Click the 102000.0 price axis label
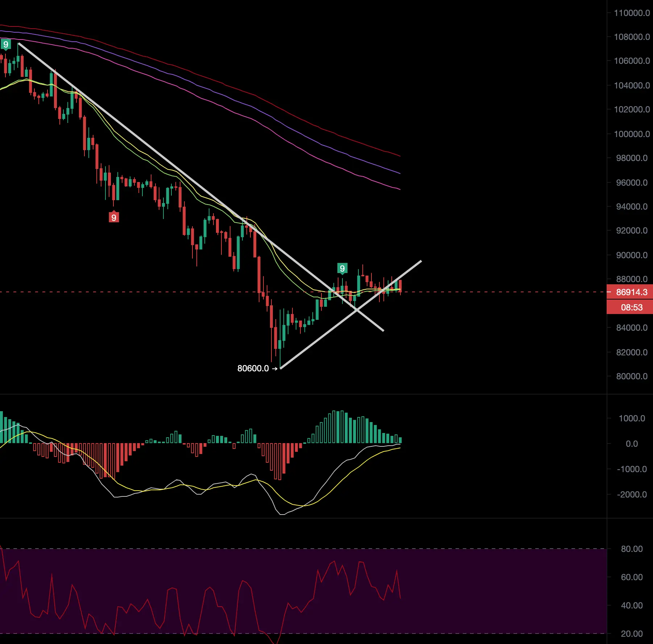 pos(632,110)
